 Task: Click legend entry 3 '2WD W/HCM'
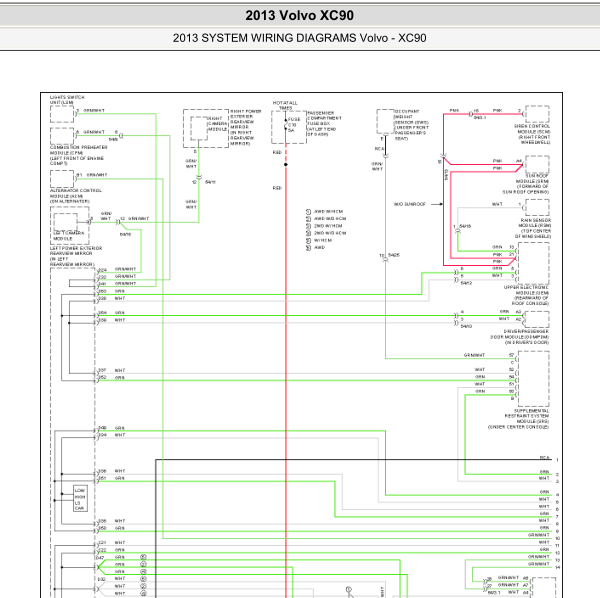[324, 226]
